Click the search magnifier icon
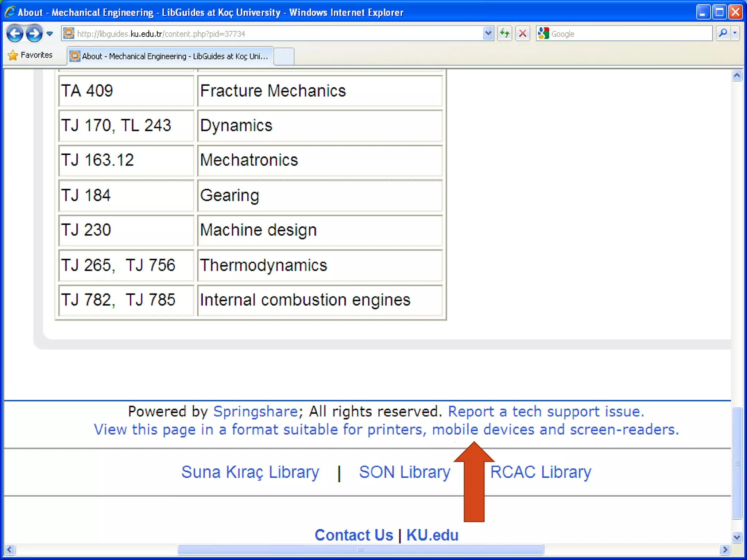 click(x=723, y=34)
